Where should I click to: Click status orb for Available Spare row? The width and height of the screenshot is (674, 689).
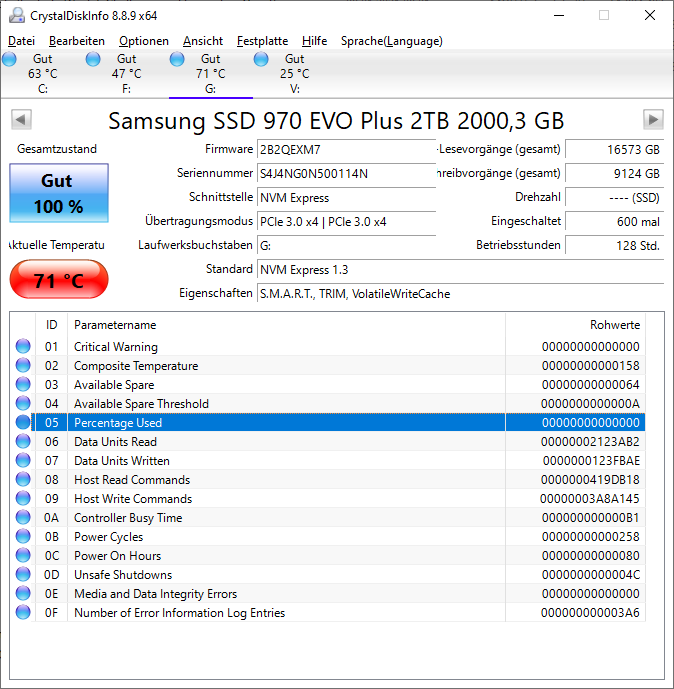[x=23, y=384]
